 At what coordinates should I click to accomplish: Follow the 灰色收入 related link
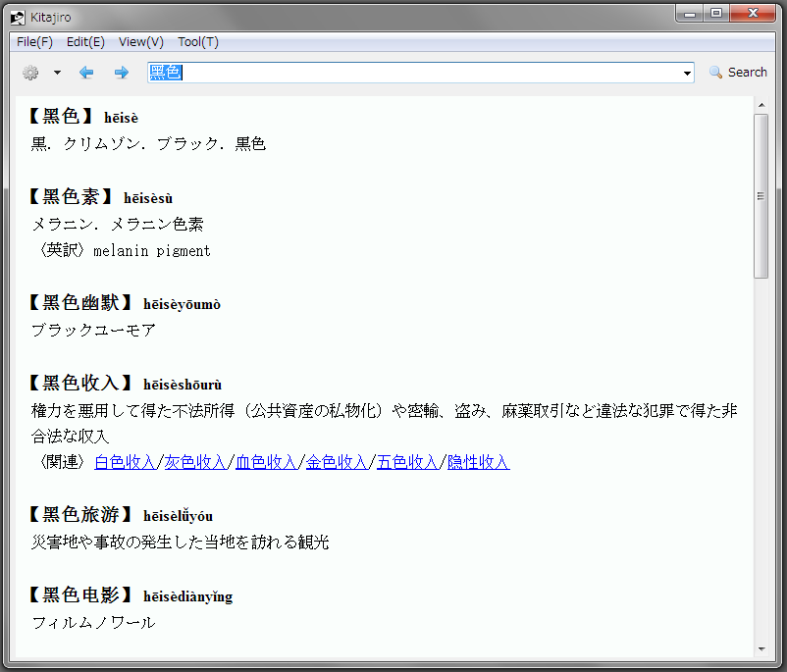point(195,462)
